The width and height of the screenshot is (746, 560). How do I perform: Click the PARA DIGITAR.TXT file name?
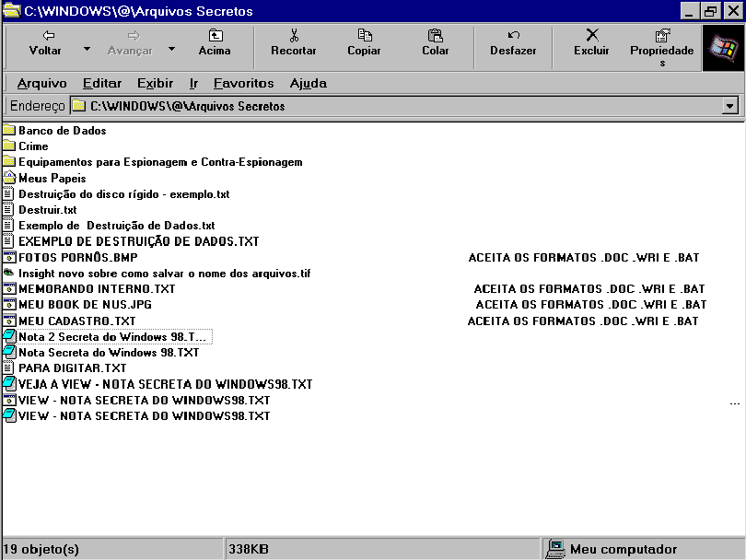[x=73, y=368]
